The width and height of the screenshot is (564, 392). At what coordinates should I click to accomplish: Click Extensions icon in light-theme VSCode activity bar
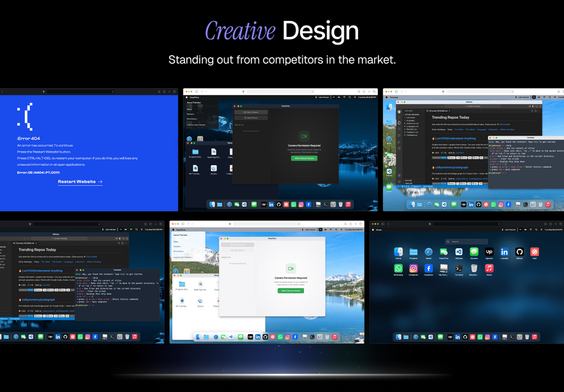[x=399, y=149]
